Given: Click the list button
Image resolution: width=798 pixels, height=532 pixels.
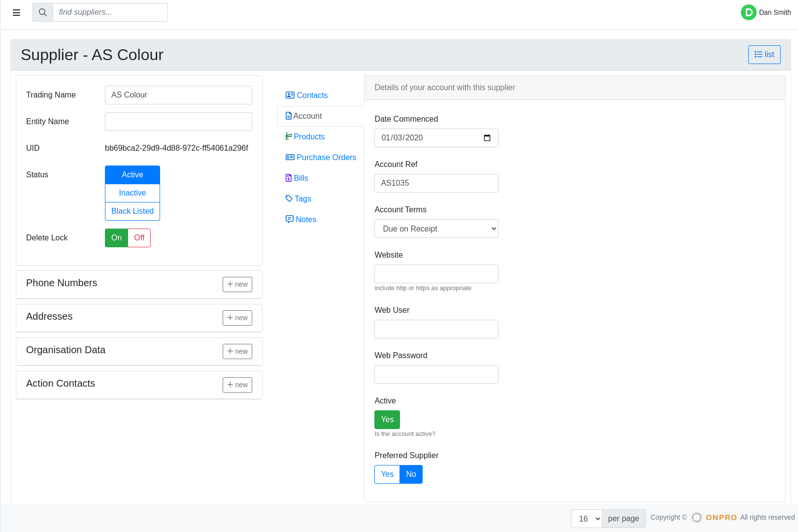Looking at the screenshot, I should point(765,55).
